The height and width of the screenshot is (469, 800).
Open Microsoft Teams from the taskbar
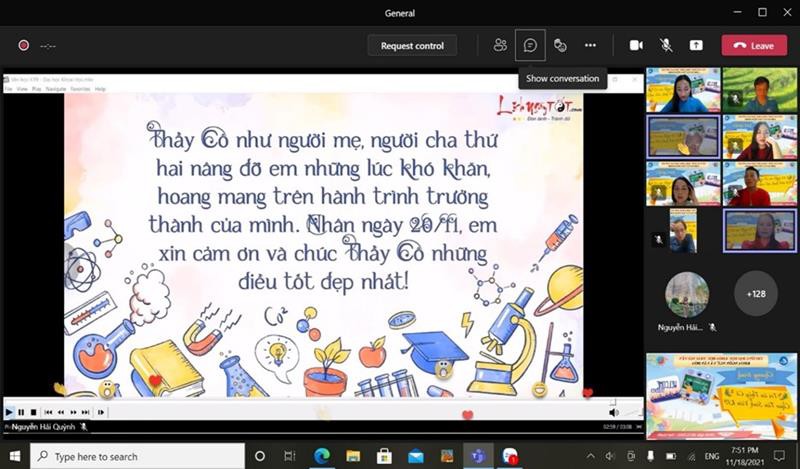[478, 456]
